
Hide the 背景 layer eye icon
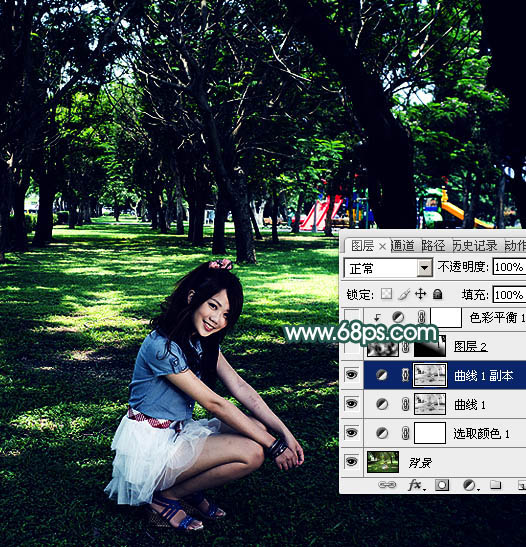point(351,462)
